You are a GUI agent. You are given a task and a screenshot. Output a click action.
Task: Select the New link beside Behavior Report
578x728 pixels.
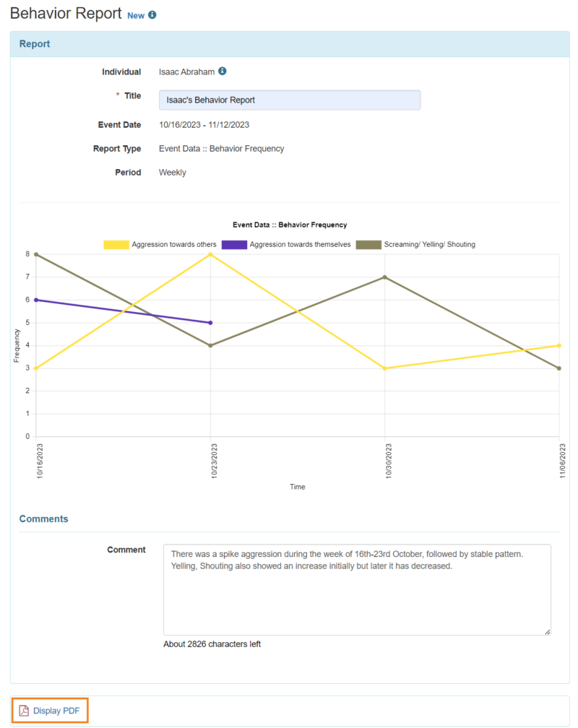136,15
